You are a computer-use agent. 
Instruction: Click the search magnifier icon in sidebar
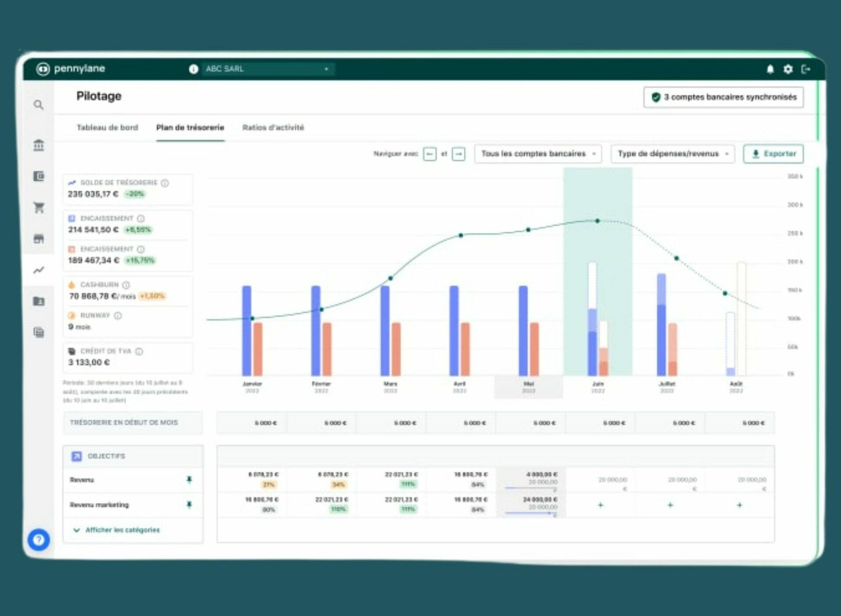(39, 105)
